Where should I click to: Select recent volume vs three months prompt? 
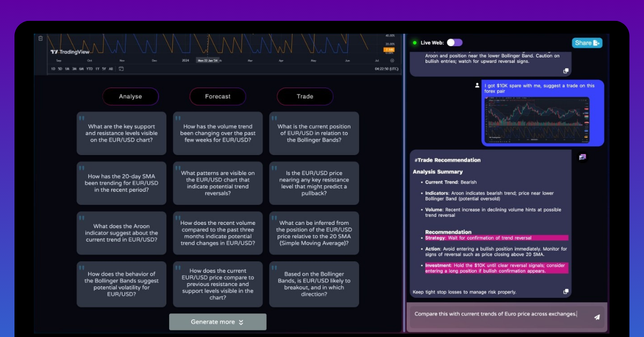point(217,233)
